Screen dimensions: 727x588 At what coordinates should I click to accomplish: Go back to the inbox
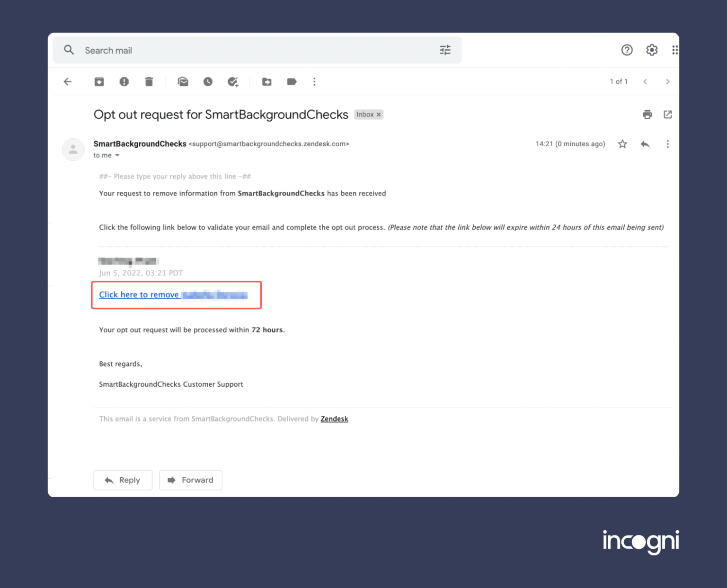(68, 81)
